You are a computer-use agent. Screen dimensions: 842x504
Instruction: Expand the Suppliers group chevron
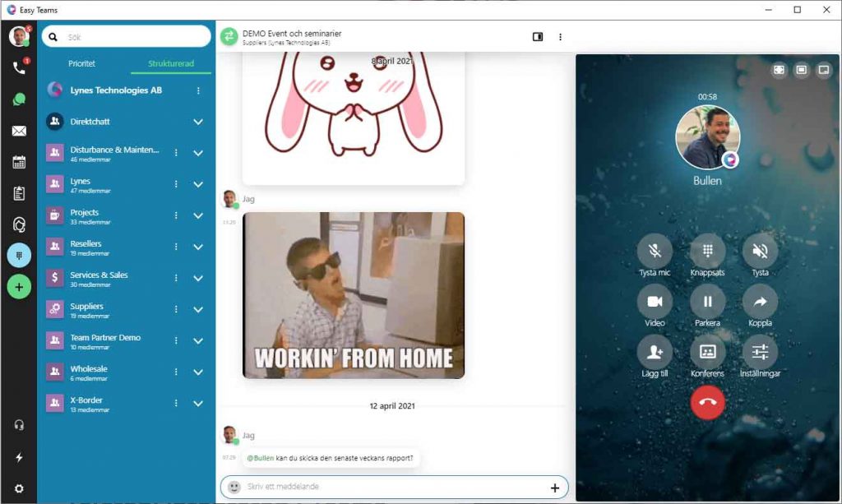pos(198,310)
